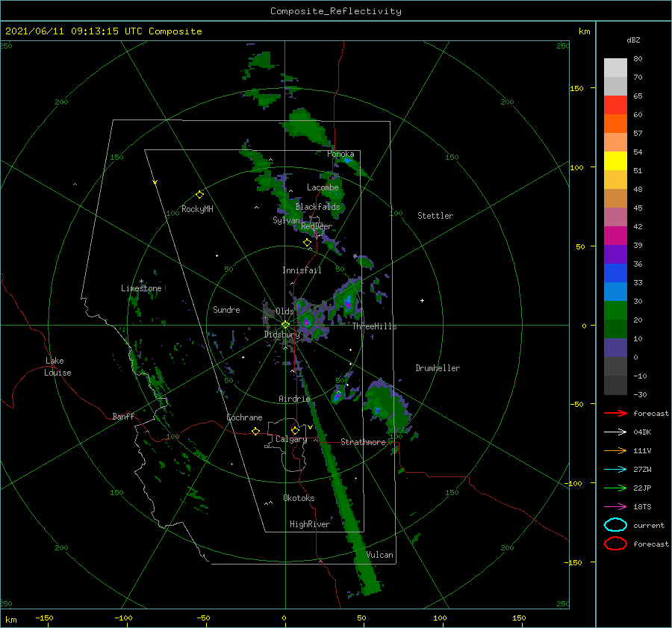The width and height of the screenshot is (672, 628).
Task: Click the 150 tick on right km axis
Action: [576, 88]
